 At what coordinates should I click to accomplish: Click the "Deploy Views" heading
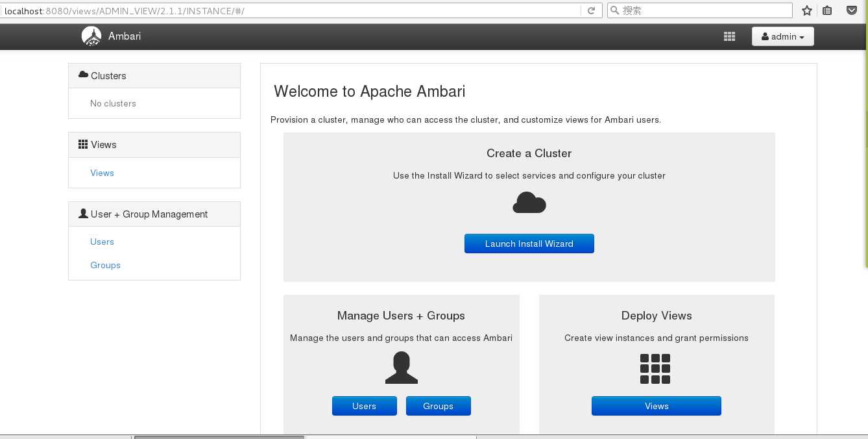click(x=657, y=316)
